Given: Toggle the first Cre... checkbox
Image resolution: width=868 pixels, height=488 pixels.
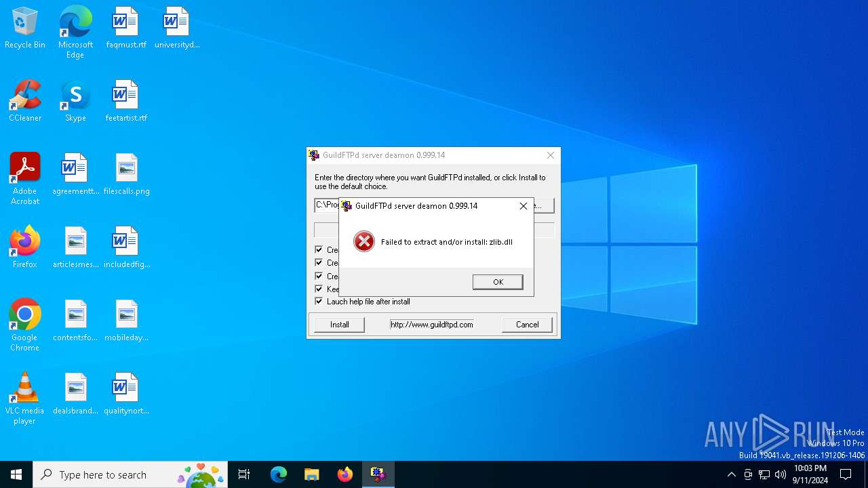Looking at the screenshot, I should [x=319, y=249].
